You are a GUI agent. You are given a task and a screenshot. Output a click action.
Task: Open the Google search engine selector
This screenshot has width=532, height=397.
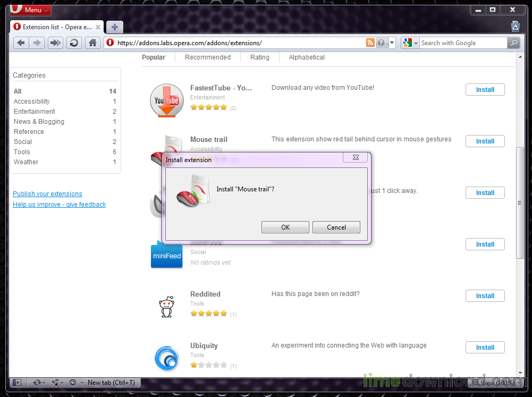click(x=410, y=43)
